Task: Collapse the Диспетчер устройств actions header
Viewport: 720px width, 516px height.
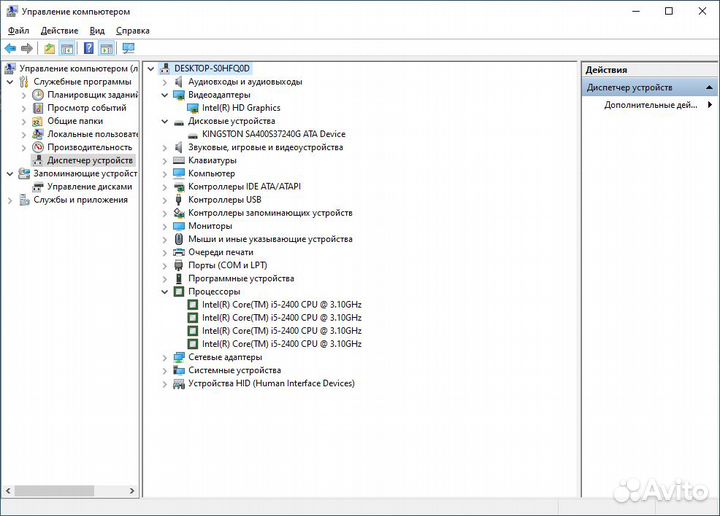Action: point(709,87)
